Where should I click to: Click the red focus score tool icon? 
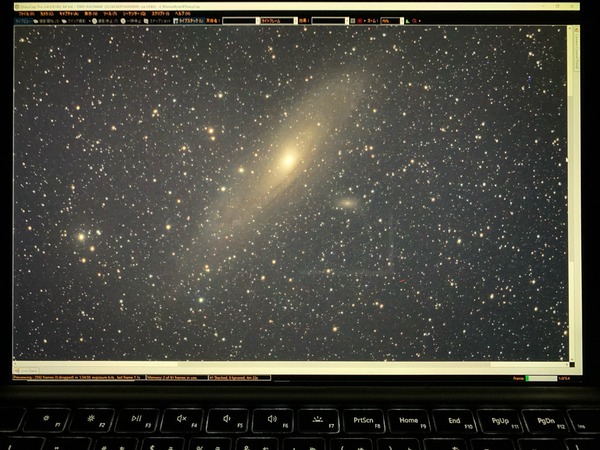[x=414, y=21]
